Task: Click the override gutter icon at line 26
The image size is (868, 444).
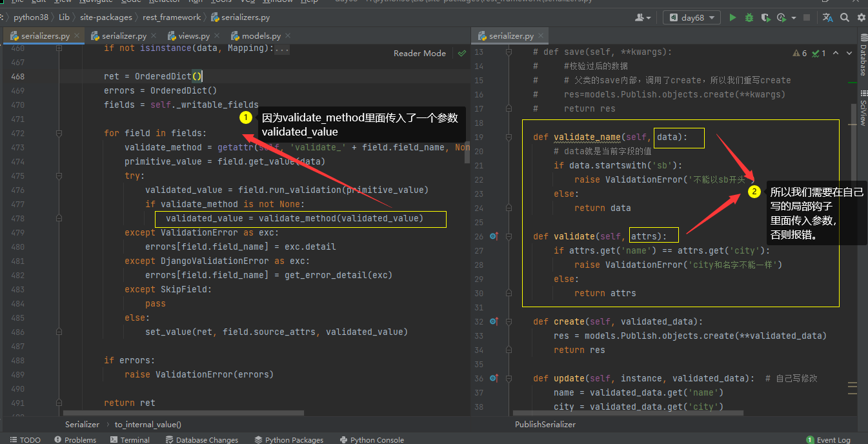Action: tap(494, 236)
